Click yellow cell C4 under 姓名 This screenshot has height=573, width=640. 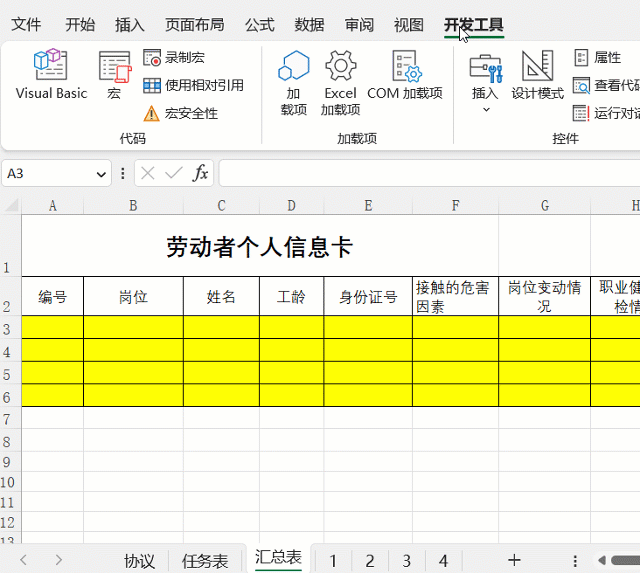[221, 350]
